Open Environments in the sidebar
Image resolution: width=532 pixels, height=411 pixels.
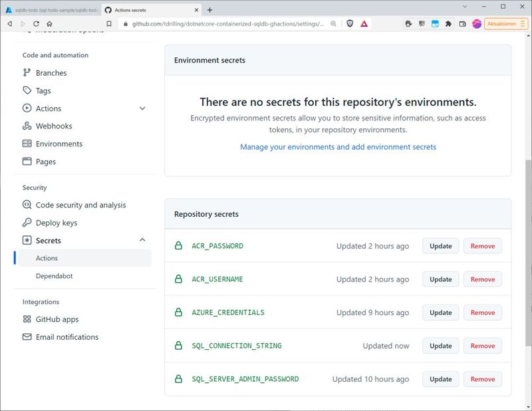[59, 144]
